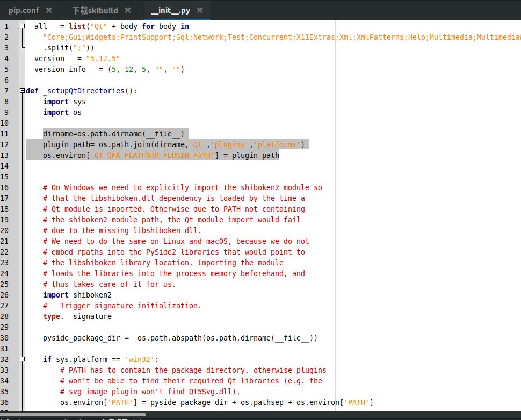Click 'import shiboken2' statement
Image resolution: width=521 pixels, height=420 pixels.
(77, 295)
